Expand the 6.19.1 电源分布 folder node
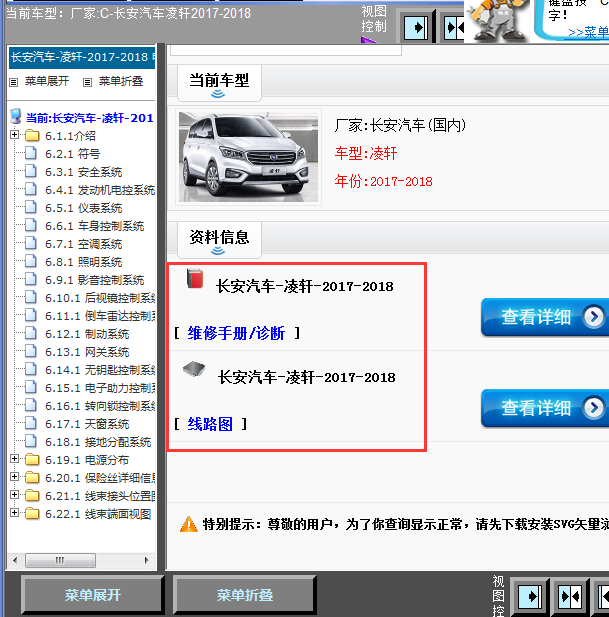Screen dimensions: 609x617 tap(14, 458)
